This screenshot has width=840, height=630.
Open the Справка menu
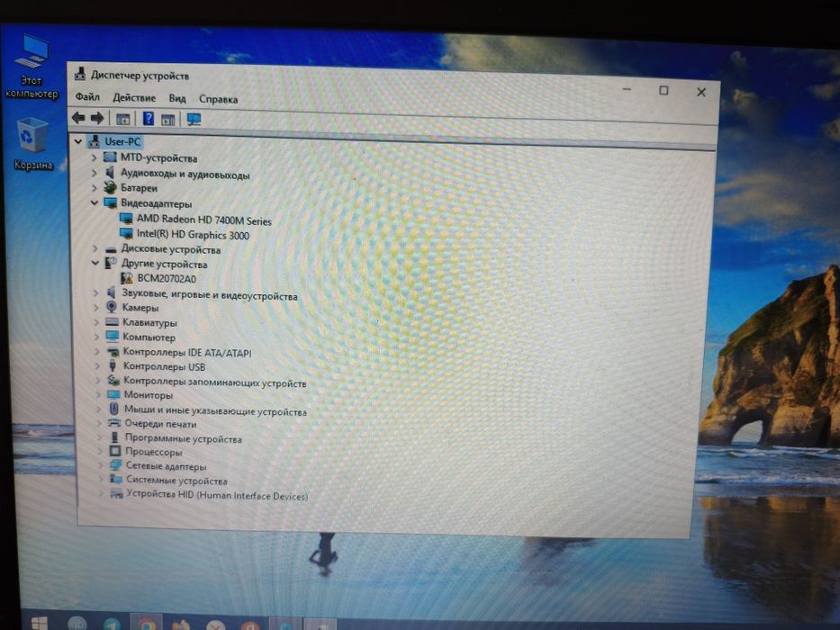tap(218, 99)
